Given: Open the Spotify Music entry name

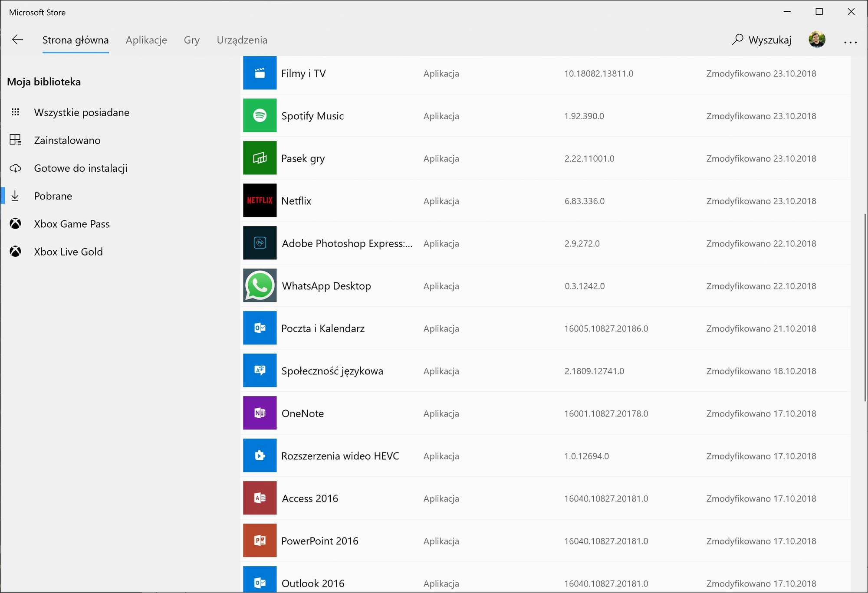Looking at the screenshot, I should click(x=312, y=116).
